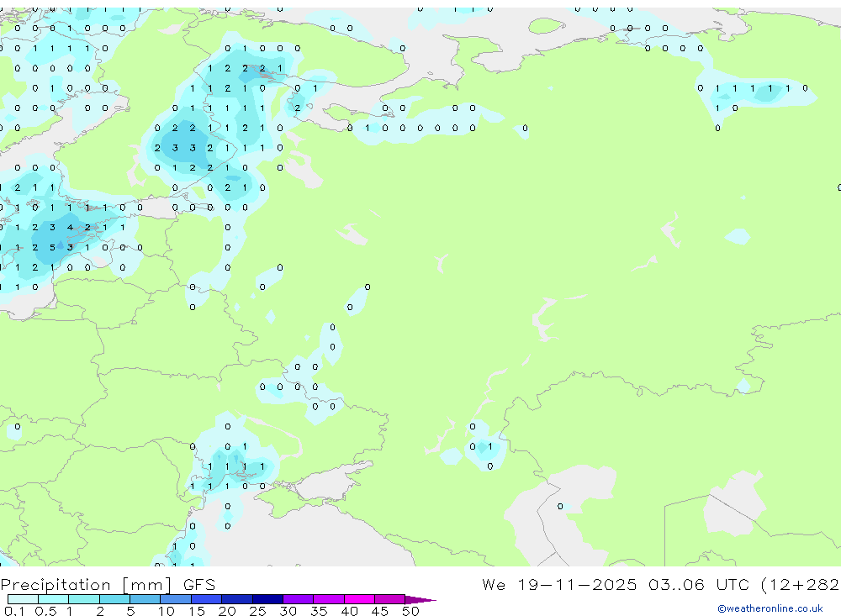
Task: Click the 'GFS' model label
Action: [199, 585]
